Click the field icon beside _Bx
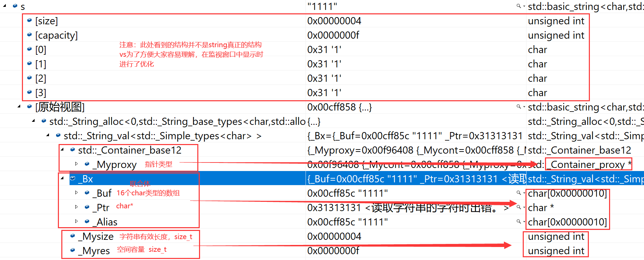Viewport: 644px width, 260px height. 73,178
